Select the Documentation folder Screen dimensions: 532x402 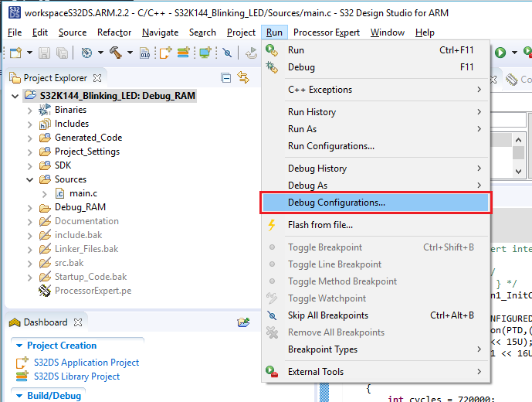(x=86, y=221)
